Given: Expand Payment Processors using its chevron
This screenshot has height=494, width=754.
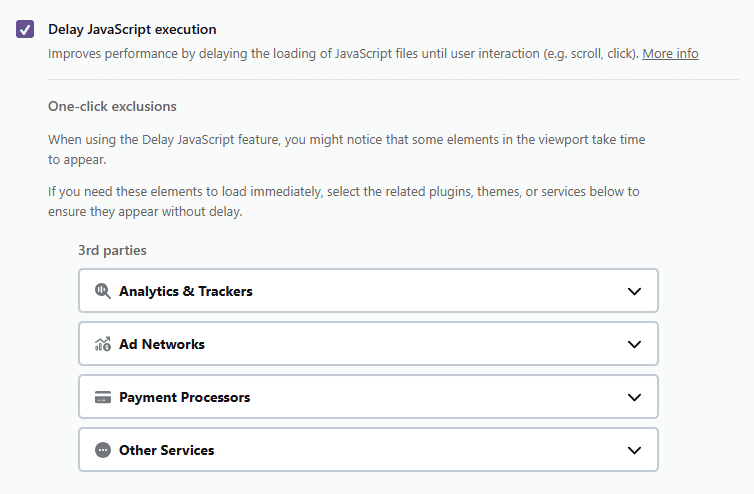Looking at the screenshot, I should (x=634, y=397).
